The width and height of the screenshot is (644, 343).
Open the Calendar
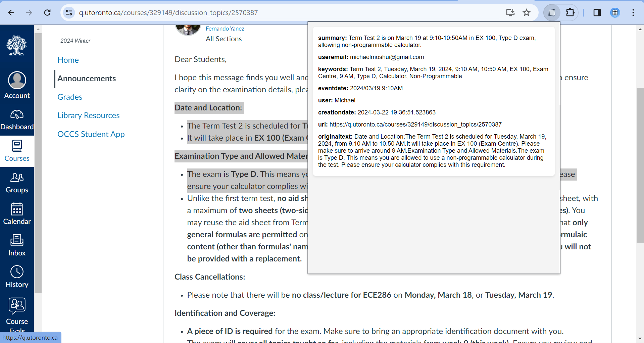(x=17, y=214)
